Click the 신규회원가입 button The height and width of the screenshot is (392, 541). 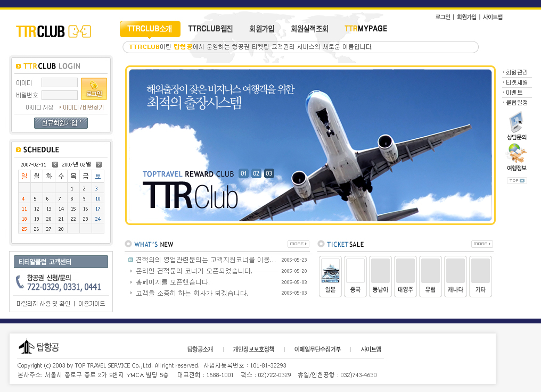(61, 123)
